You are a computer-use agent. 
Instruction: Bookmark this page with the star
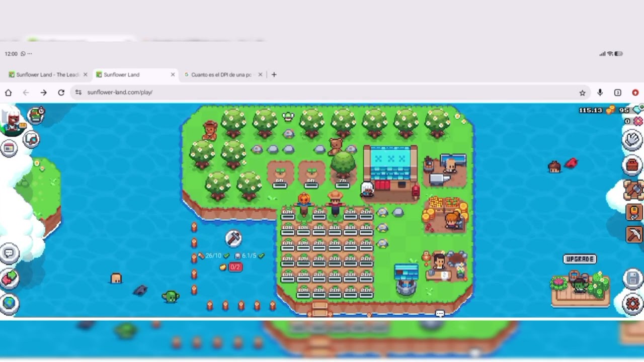click(x=582, y=93)
